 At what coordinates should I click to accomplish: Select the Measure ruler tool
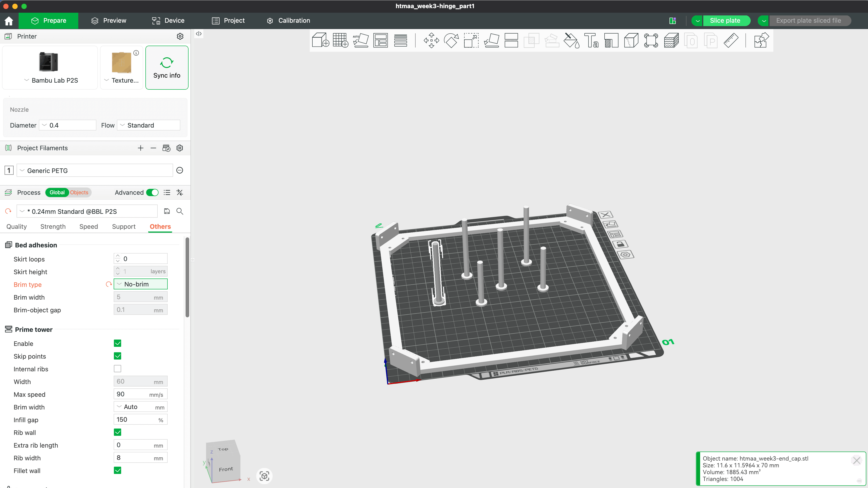click(731, 40)
